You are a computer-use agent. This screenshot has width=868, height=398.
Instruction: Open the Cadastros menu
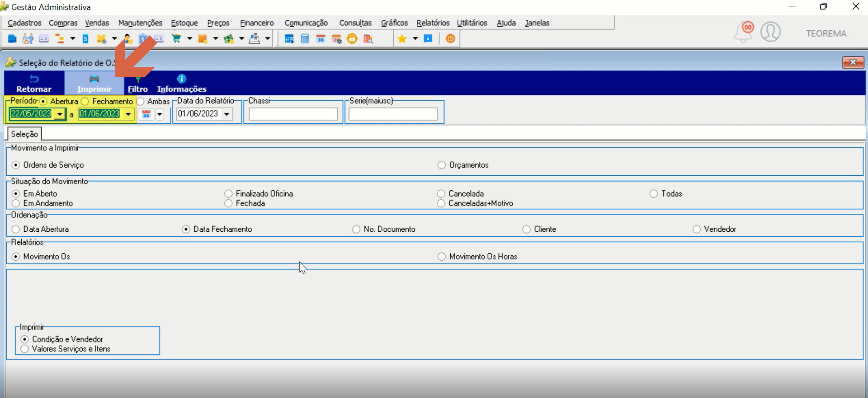tap(24, 23)
